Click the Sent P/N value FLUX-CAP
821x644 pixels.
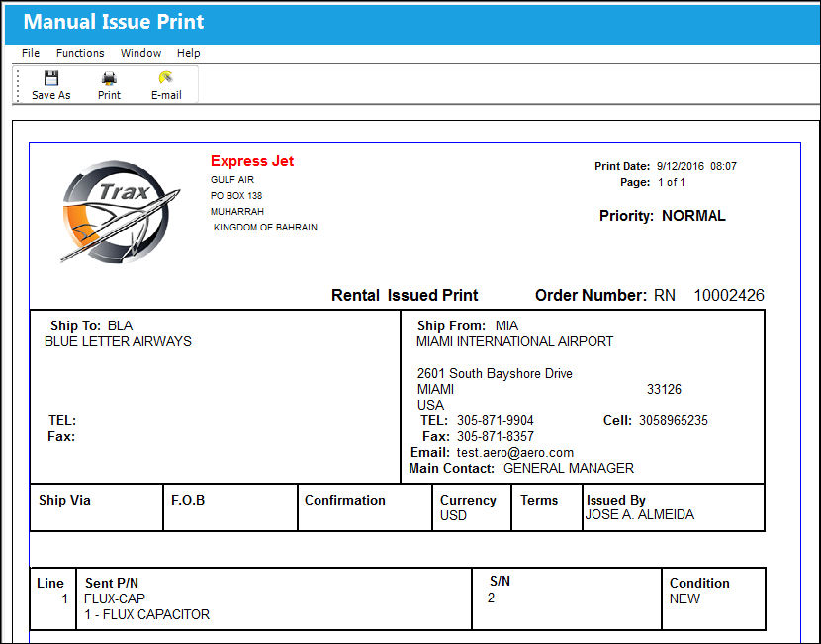tap(114, 598)
